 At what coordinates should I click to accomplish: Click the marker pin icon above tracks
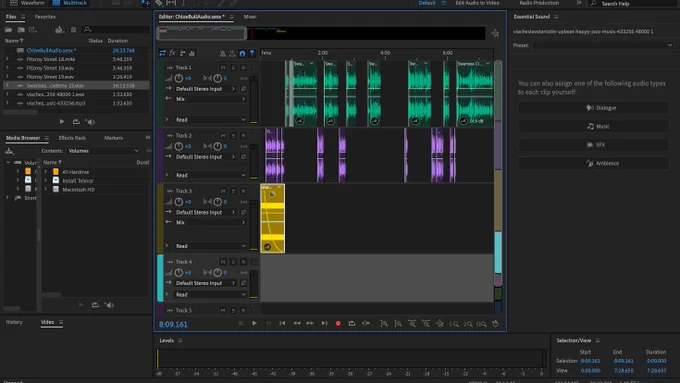point(252,53)
